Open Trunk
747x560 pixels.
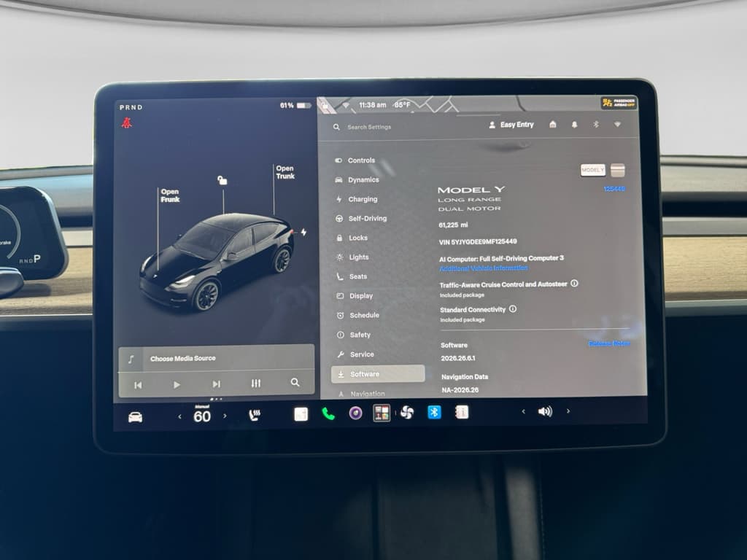[x=285, y=172]
